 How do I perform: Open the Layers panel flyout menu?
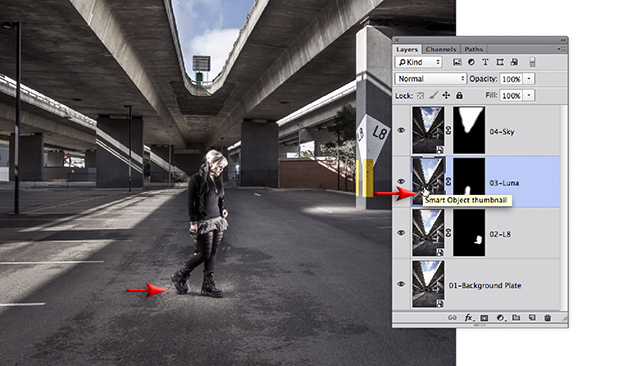[561, 49]
